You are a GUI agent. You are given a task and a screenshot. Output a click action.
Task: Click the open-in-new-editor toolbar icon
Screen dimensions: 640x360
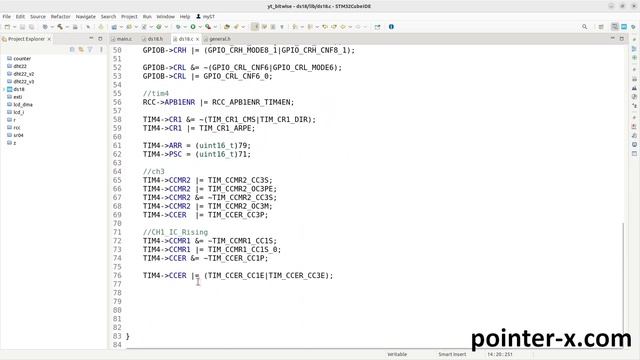coord(377,27)
